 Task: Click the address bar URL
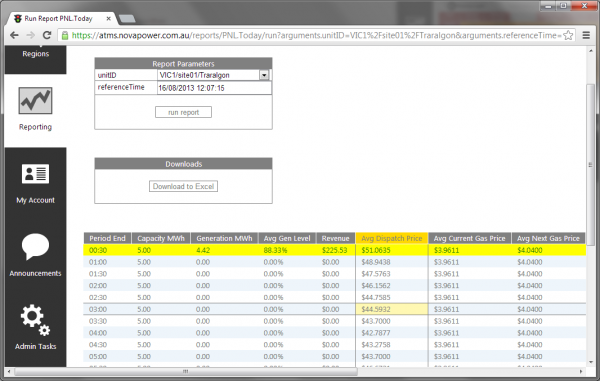tap(316, 35)
